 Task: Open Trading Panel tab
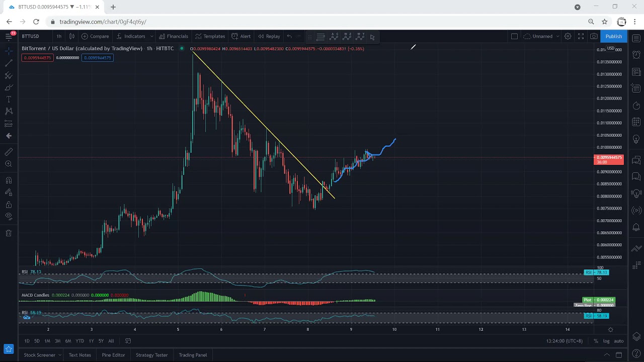point(193,355)
